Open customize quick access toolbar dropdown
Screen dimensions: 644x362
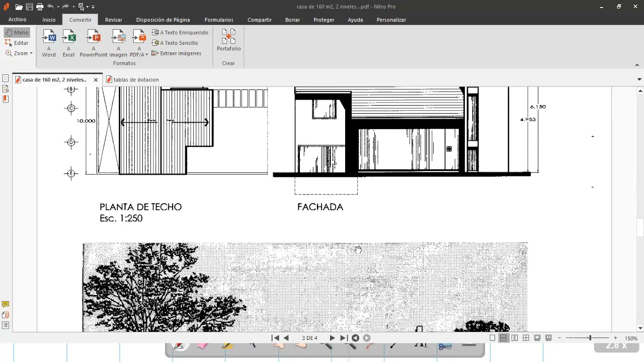(x=93, y=7)
